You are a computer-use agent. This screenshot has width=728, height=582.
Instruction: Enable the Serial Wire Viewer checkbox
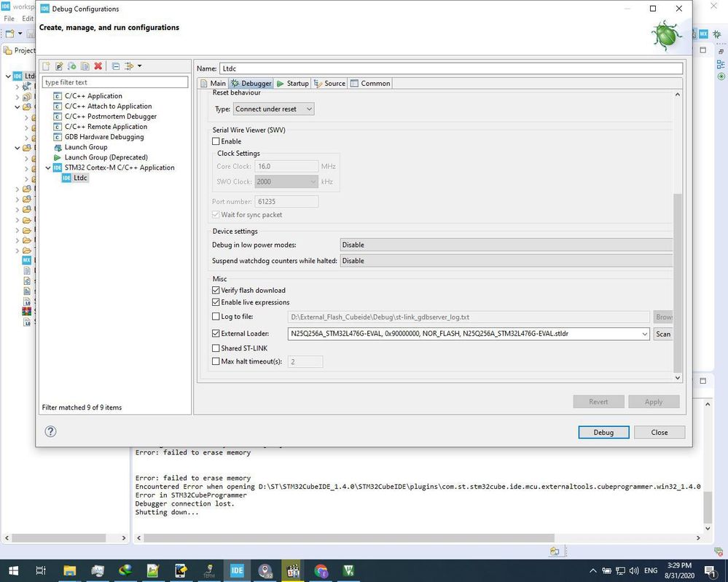pyautogui.click(x=216, y=141)
